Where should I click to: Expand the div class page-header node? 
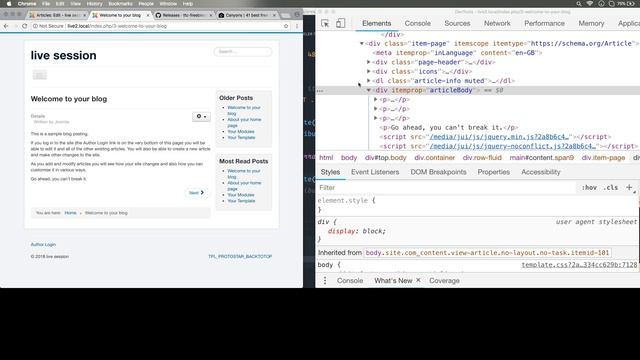coord(369,62)
